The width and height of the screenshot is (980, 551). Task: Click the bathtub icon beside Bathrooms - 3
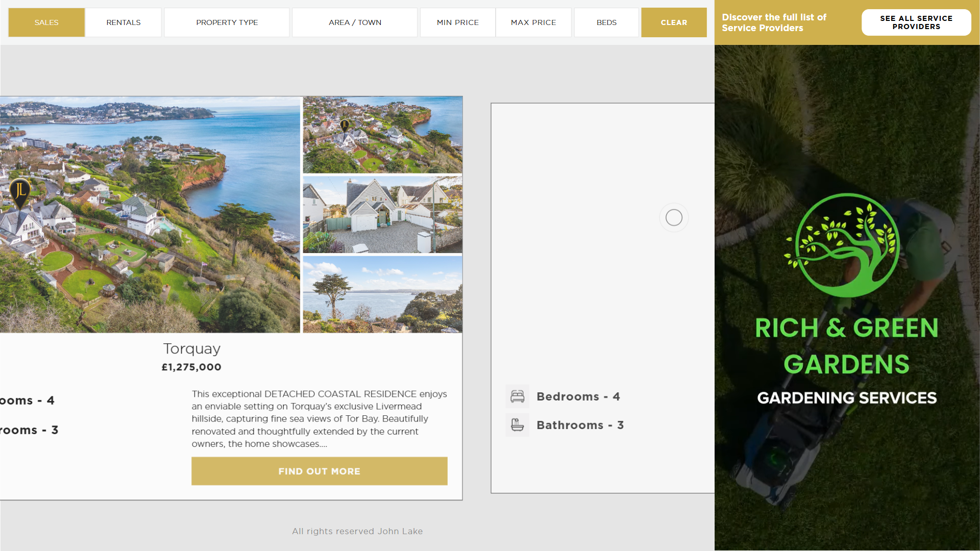(517, 425)
